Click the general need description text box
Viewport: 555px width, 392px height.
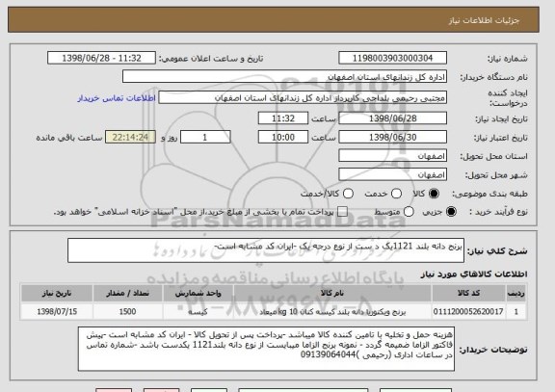[x=266, y=250]
